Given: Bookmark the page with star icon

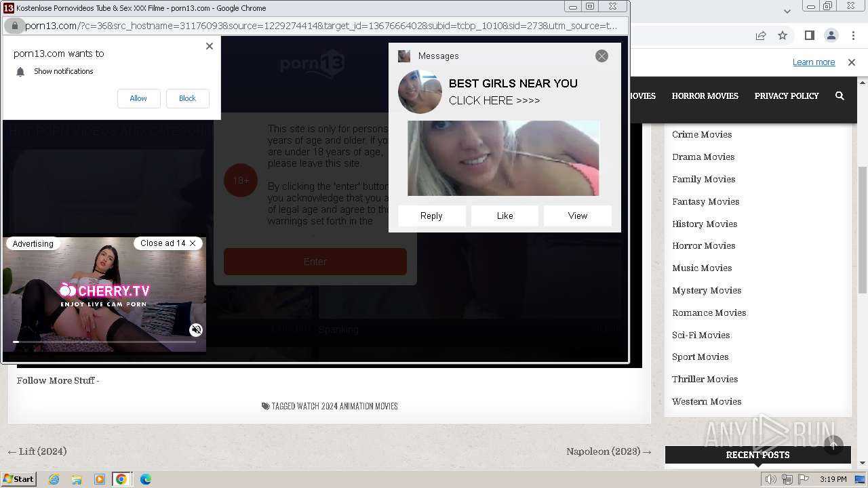Looking at the screenshot, I should (783, 35).
